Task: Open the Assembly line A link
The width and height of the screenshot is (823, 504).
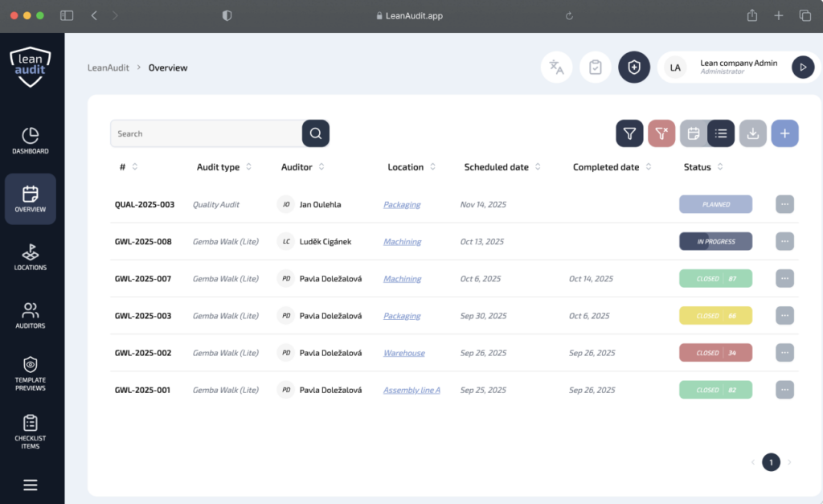Action: (411, 390)
